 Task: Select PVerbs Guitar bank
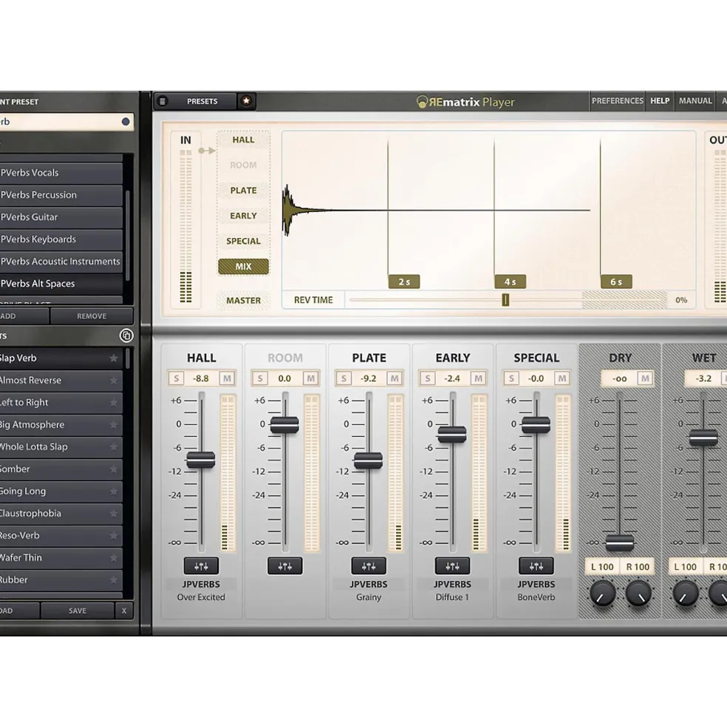pos(61,217)
